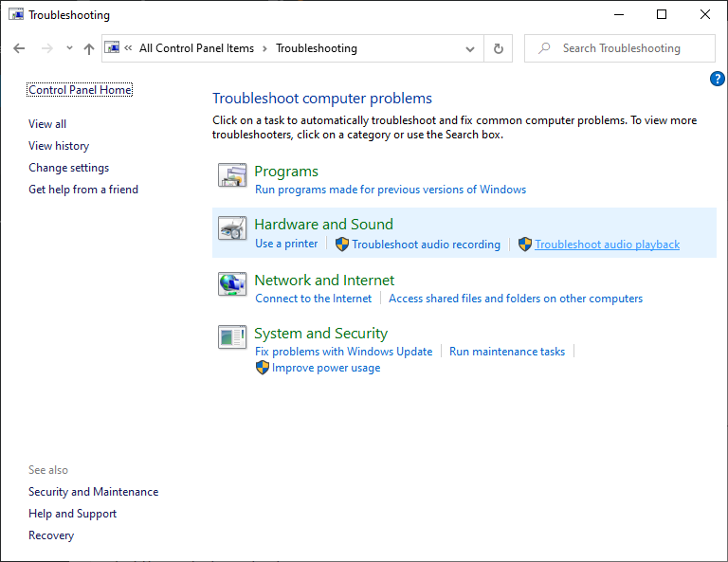Click the Troubleshooting title bar window icon

(x=16, y=14)
